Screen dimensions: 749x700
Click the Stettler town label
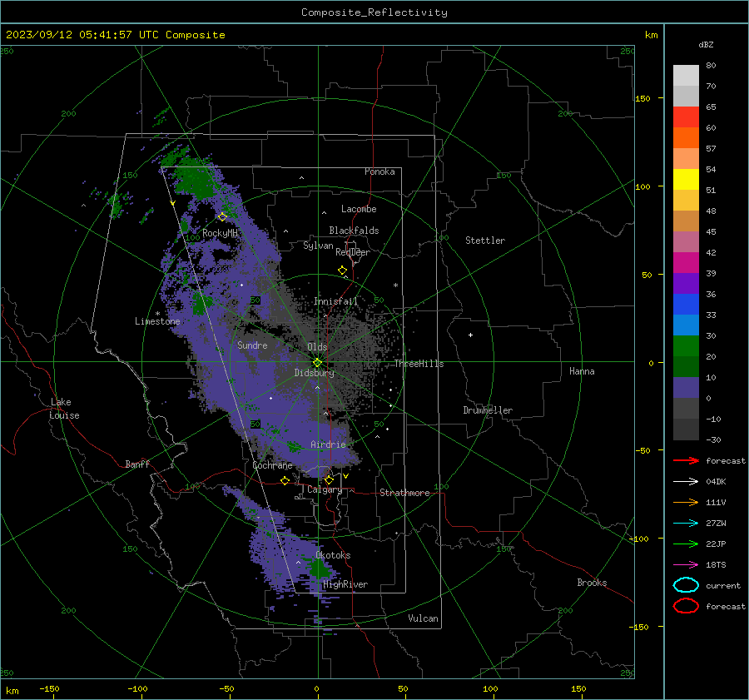coord(485,241)
